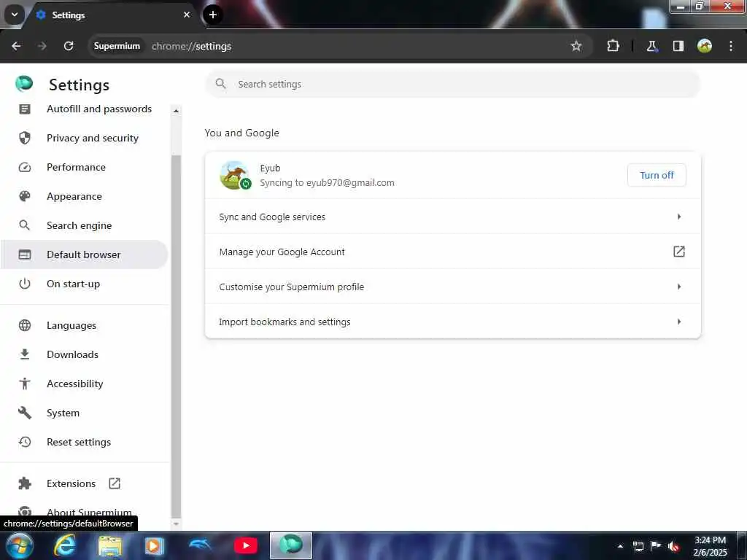Image resolution: width=747 pixels, height=560 pixels.
Task: Click the On start-up power icon
Action: pyautogui.click(x=25, y=284)
